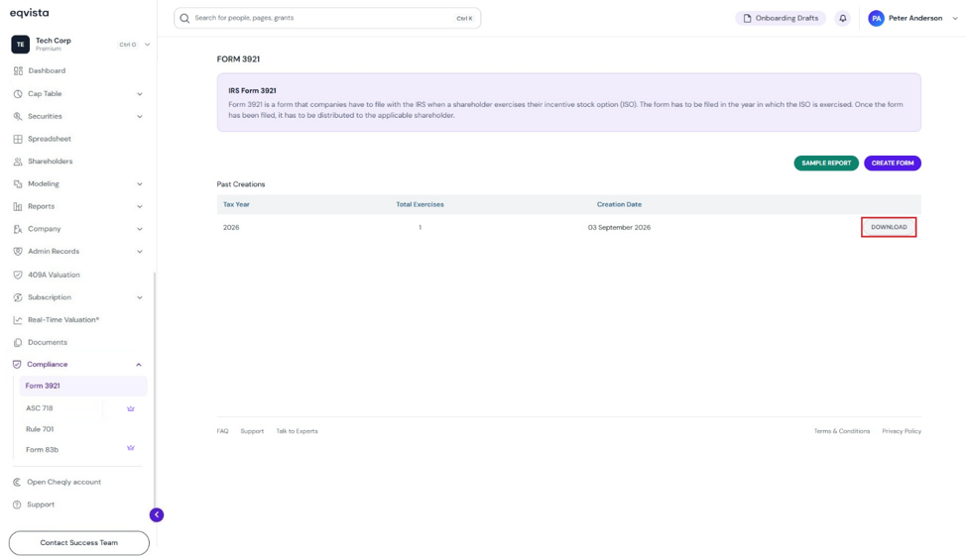
Task: Click the Admin Records shield icon
Action: click(18, 252)
